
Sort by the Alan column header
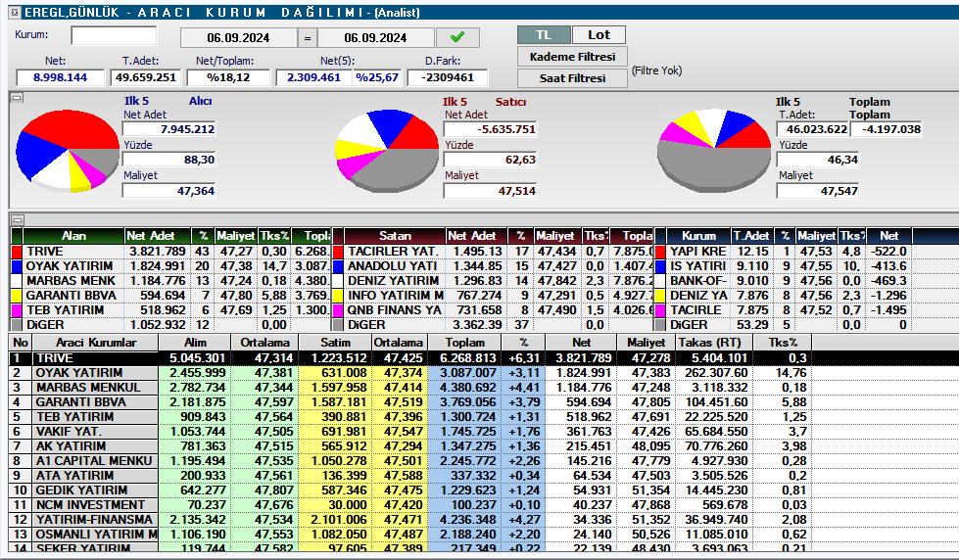(x=73, y=236)
